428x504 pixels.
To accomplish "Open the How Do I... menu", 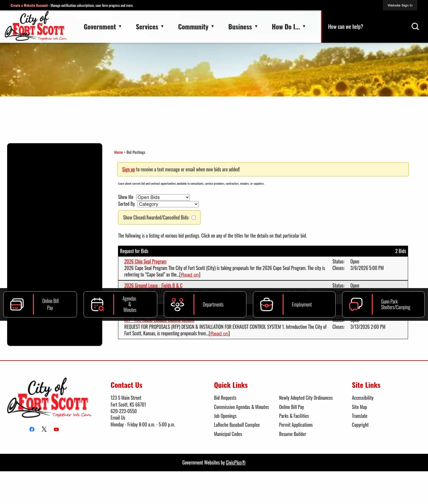I will click(x=286, y=27).
